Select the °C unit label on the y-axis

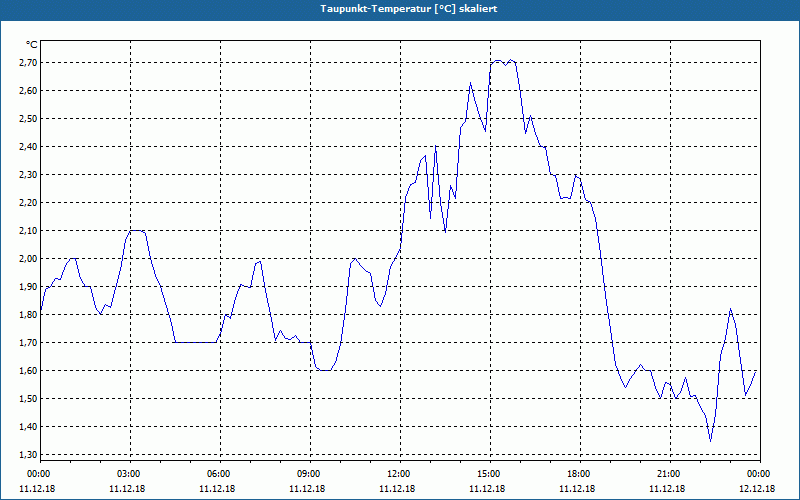32,45
